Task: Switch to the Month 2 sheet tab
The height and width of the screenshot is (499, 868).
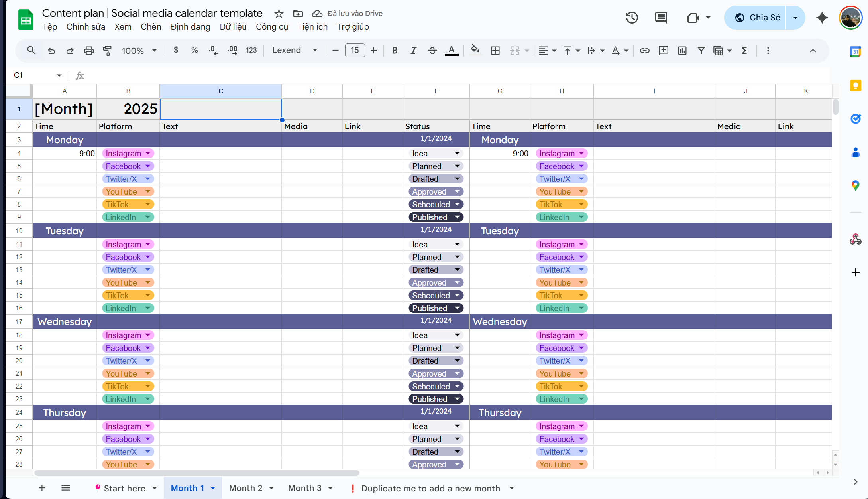Action: coord(246,488)
